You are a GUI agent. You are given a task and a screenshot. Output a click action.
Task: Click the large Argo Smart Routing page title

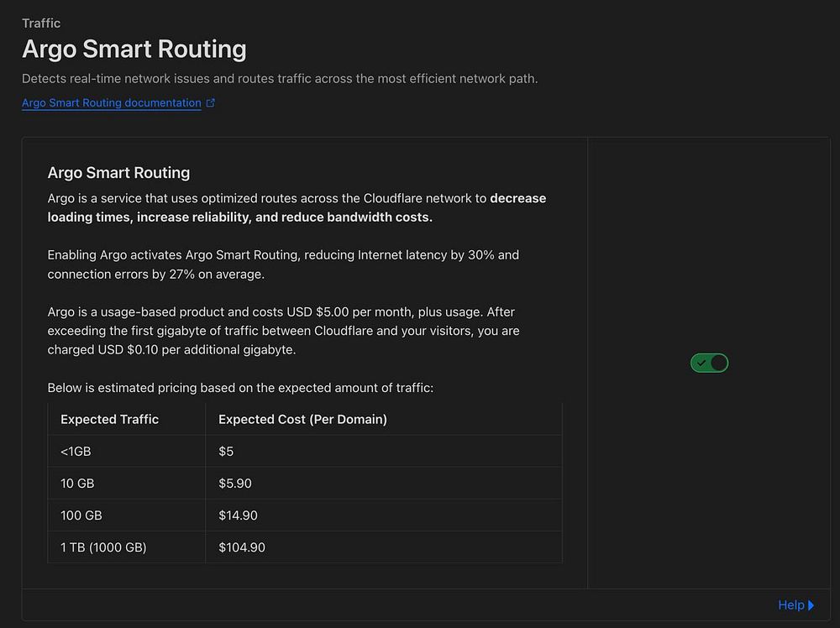(134, 49)
